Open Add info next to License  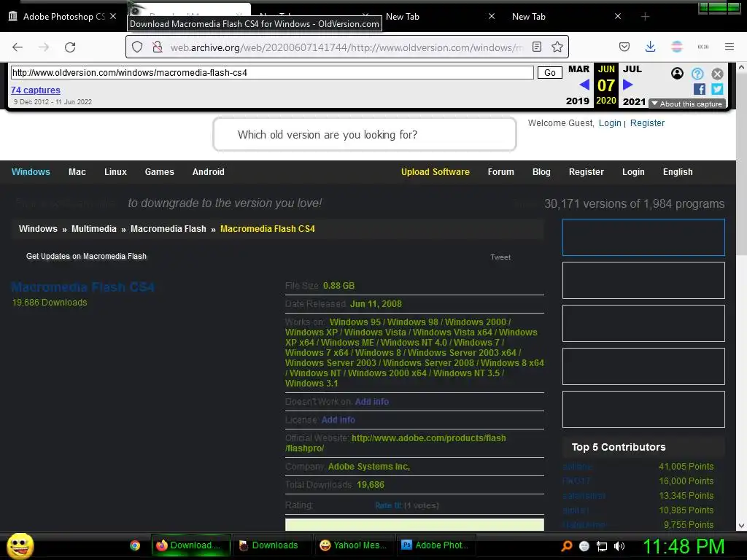coord(338,419)
